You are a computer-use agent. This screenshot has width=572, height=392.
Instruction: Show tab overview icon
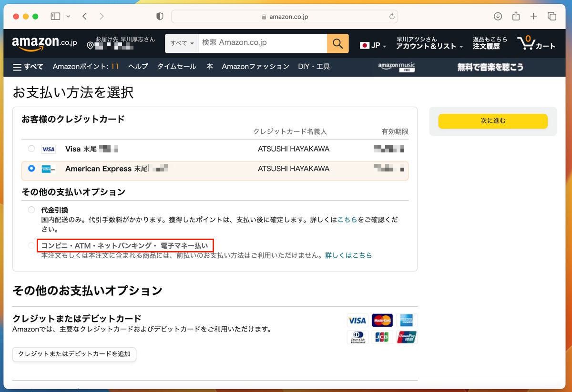tap(552, 16)
